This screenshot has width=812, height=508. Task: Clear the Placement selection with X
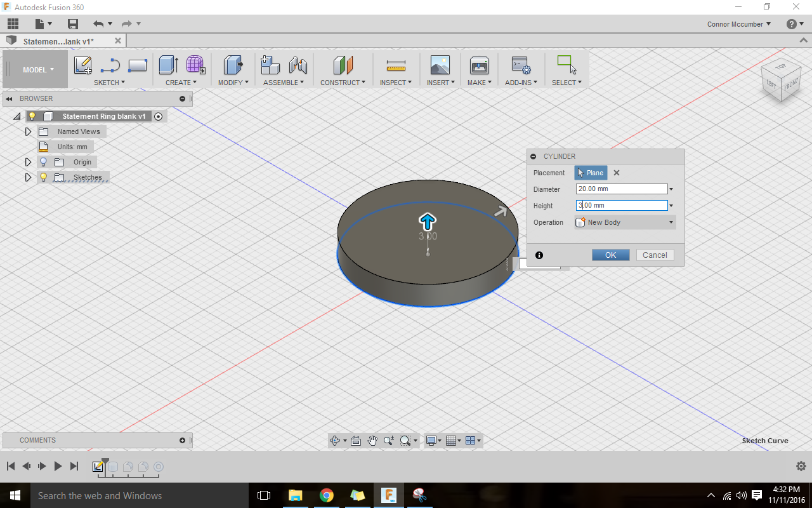(617, 173)
